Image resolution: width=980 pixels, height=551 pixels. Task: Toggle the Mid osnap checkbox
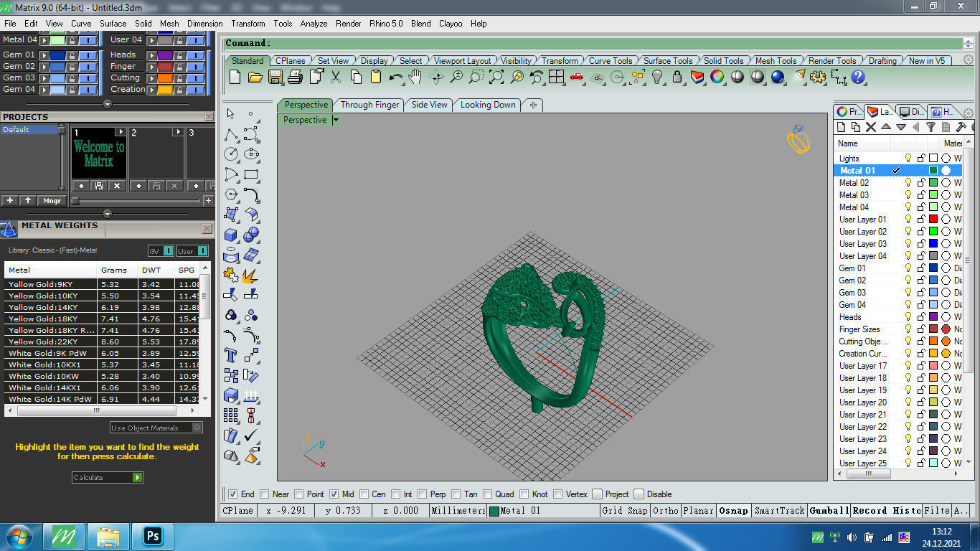(334, 494)
